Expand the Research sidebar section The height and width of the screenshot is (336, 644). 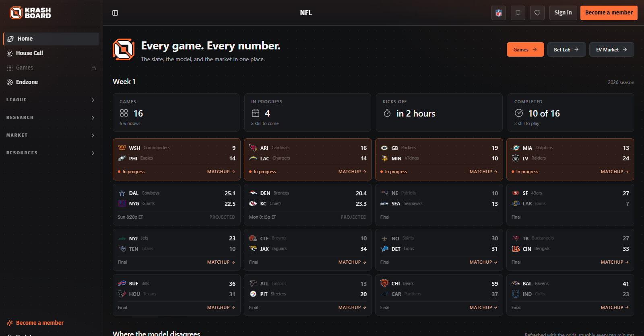pos(51,118)
